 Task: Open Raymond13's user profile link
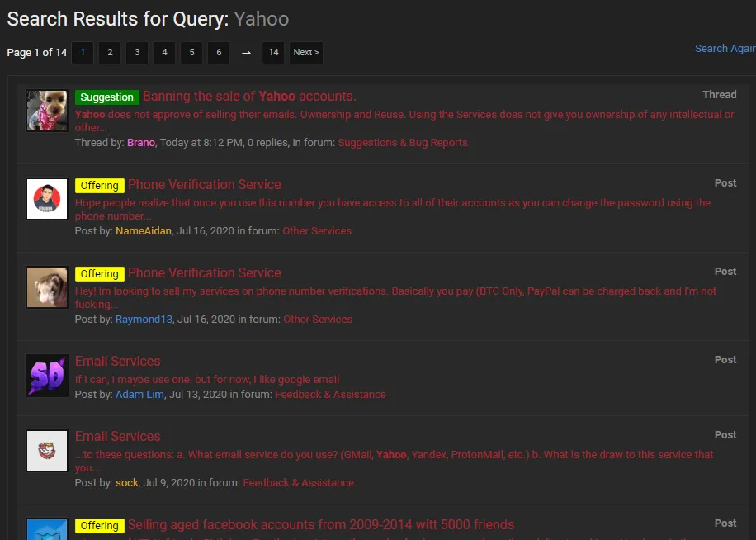144,320
